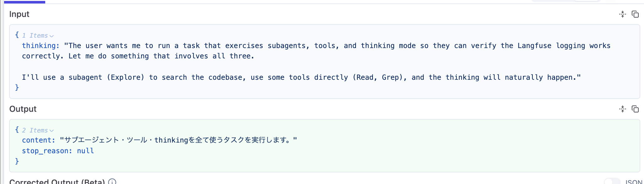Copy the Output content to clipboard
644x184 pixels.
coord(636,109)
